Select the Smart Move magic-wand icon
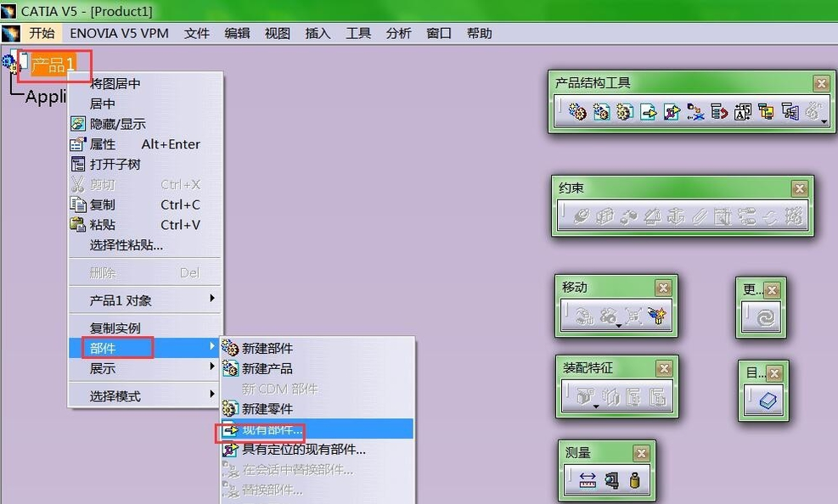Image resolution: width=838 pixels, height=504 pixels. [x=655, y=315]
